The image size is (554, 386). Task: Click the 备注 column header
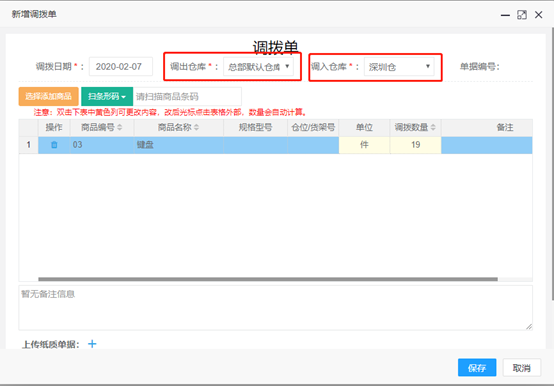487,127
